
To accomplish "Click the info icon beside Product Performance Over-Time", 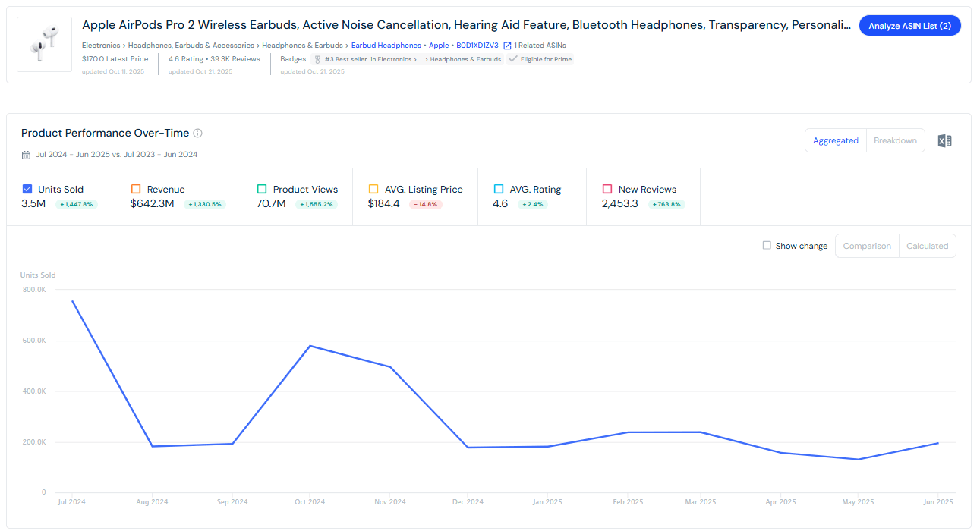I will 197,133.
